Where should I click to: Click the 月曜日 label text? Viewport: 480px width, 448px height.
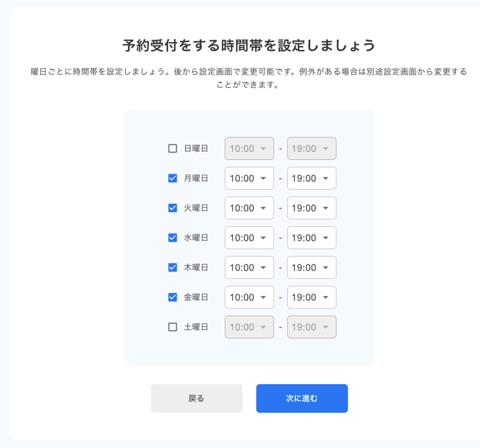pos(196,178)
